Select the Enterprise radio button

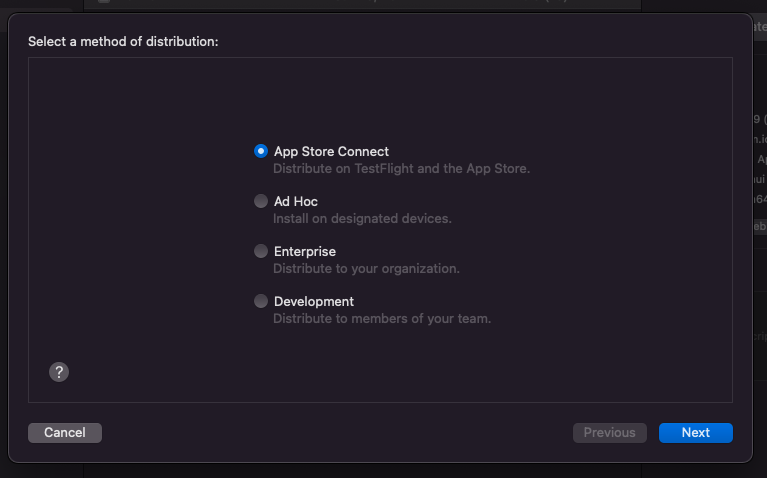[x=261, y=251]
